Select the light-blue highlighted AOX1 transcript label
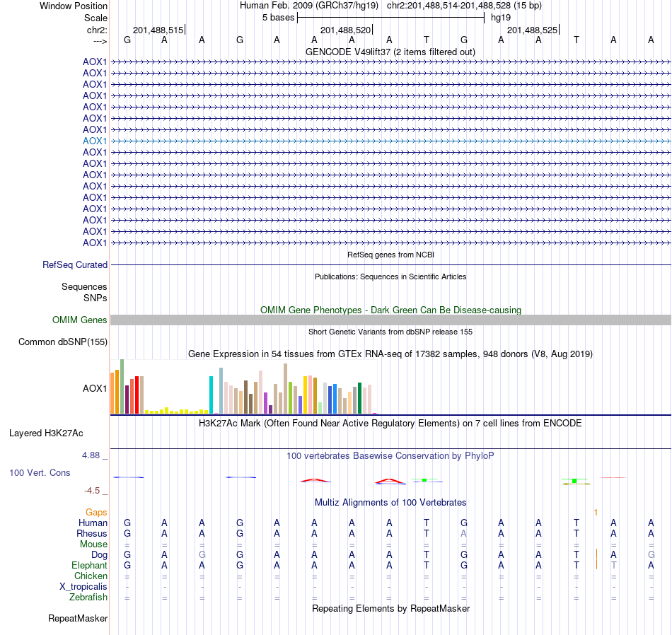 pos(95,141)
